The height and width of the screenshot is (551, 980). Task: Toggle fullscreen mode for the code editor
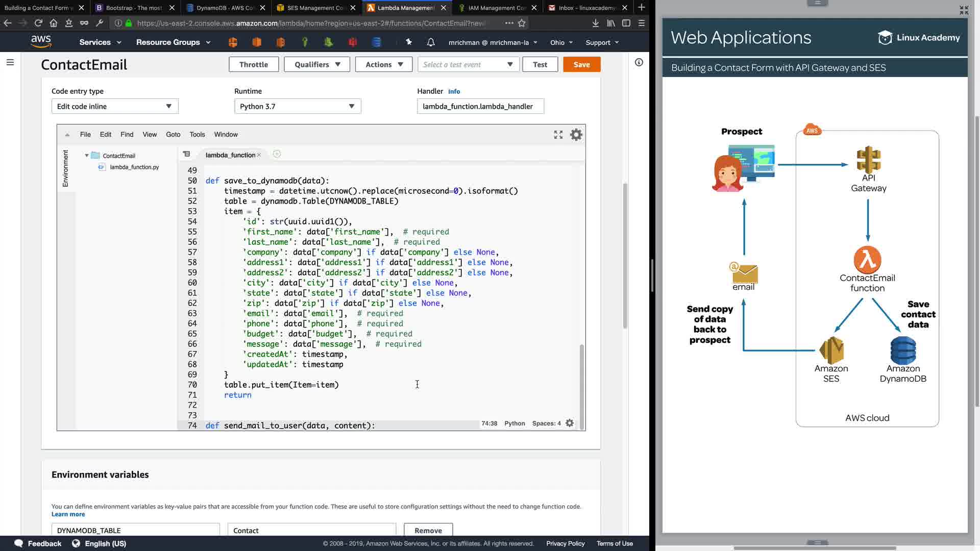pyautogui.click(x=558, y=135)
